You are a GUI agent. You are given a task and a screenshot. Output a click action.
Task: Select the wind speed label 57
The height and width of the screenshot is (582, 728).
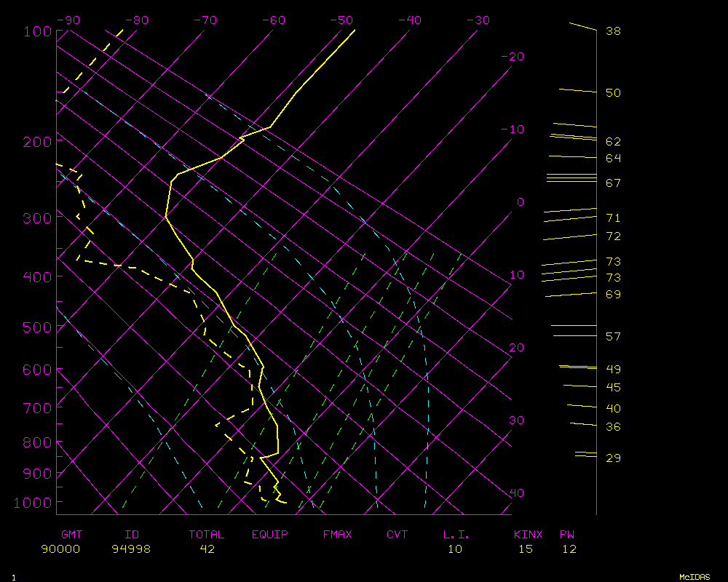[x=613, y=337]
